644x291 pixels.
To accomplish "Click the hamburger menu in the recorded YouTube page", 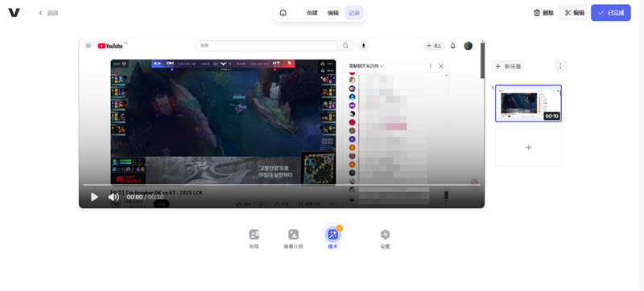I will pos(89,46).
